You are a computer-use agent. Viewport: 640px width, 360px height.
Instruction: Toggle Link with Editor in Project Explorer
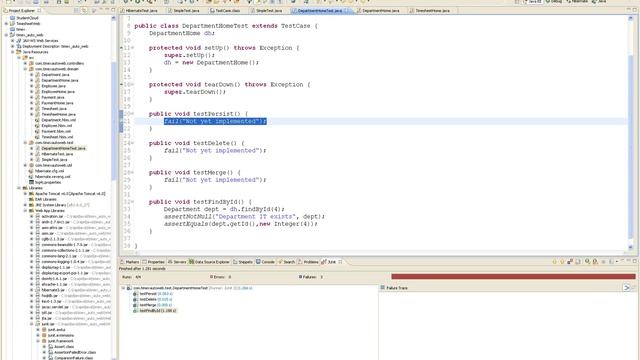click(84, 11)
